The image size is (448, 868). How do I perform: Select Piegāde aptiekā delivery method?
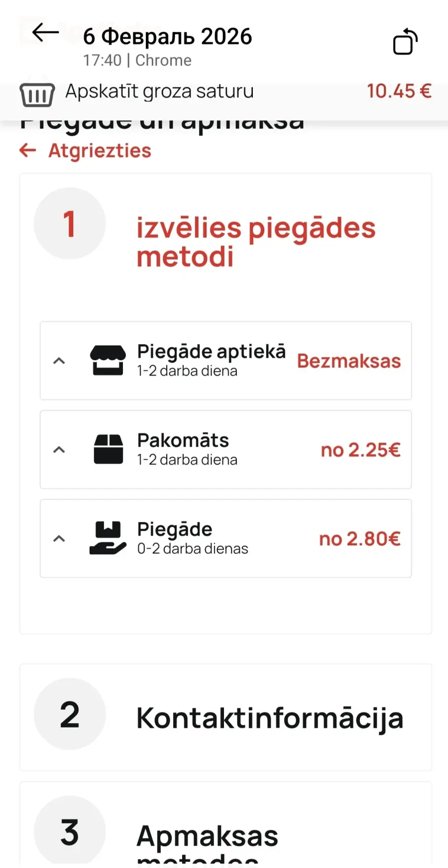(211, 352)
